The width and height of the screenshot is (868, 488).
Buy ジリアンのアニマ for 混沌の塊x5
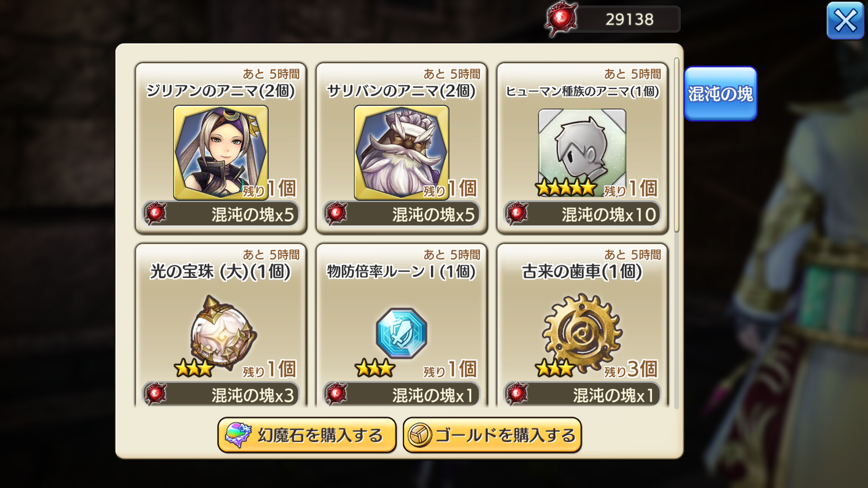tap(220, 214)
